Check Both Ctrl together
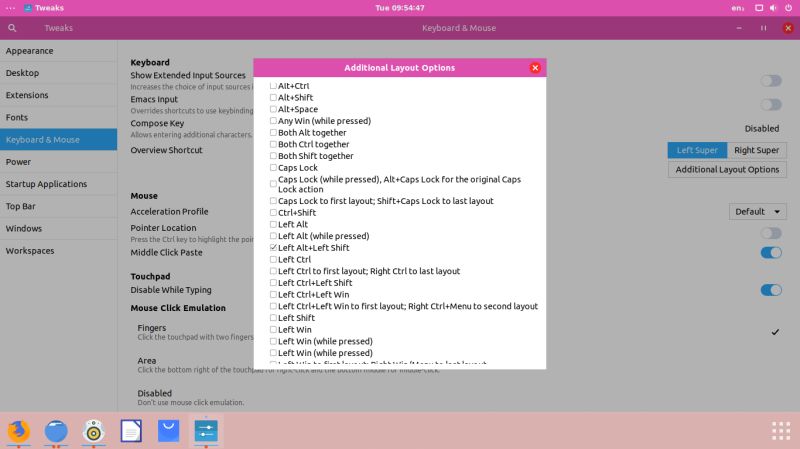Viewport: 800px width, 449px height. point(273,144)
